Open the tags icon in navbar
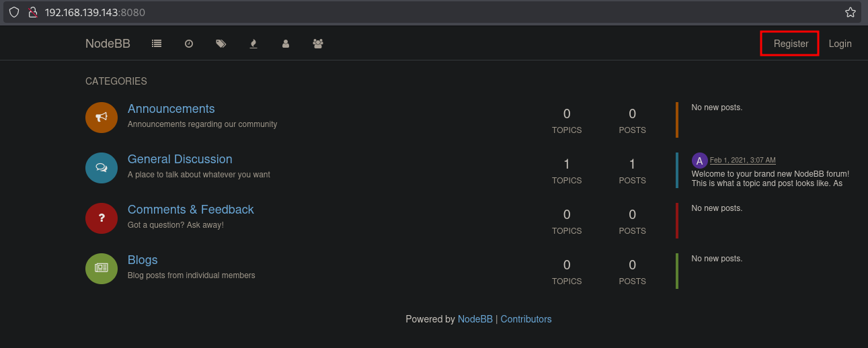This screenshot has width=868, height=348. tap(221, 44)
